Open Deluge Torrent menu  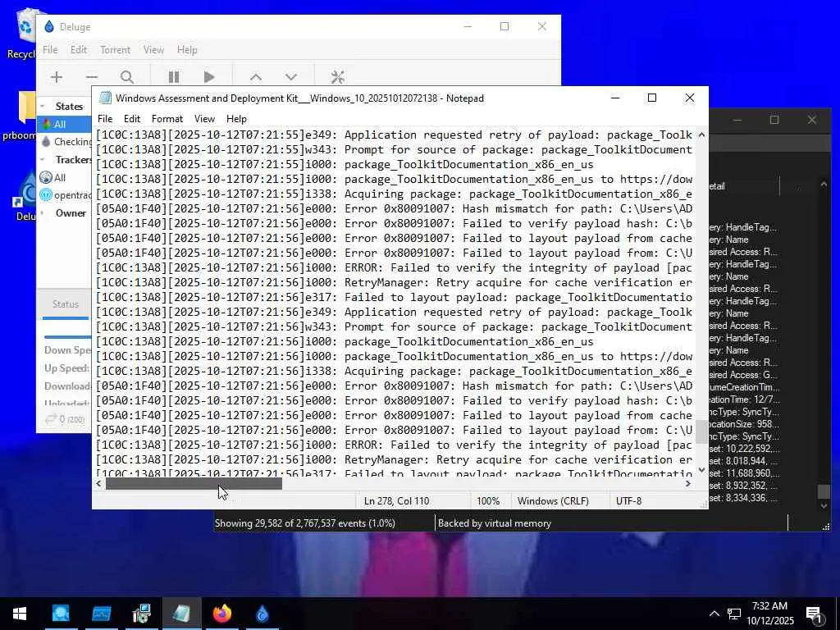115,50
